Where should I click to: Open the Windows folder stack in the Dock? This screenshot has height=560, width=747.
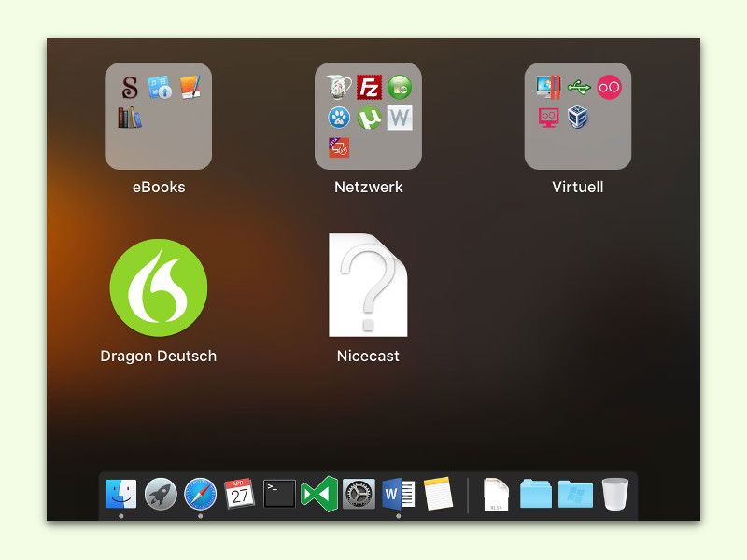pyautogui.click(x=575, y=494)
